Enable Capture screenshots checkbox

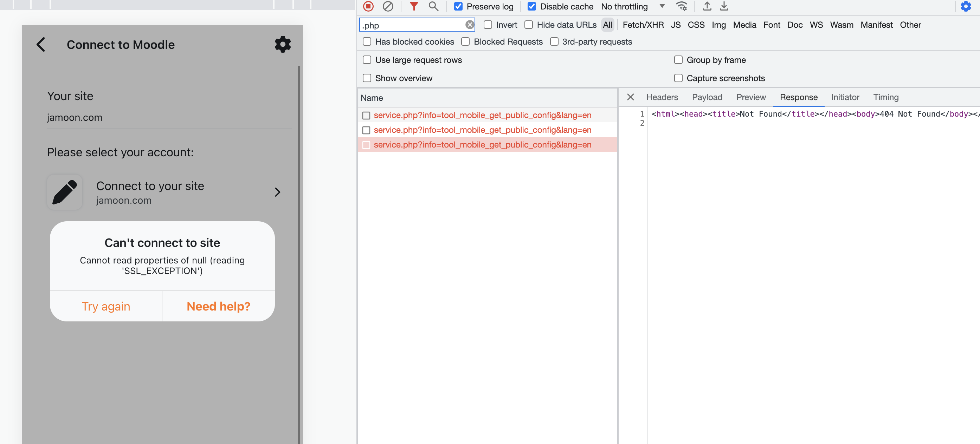(678, 78)
